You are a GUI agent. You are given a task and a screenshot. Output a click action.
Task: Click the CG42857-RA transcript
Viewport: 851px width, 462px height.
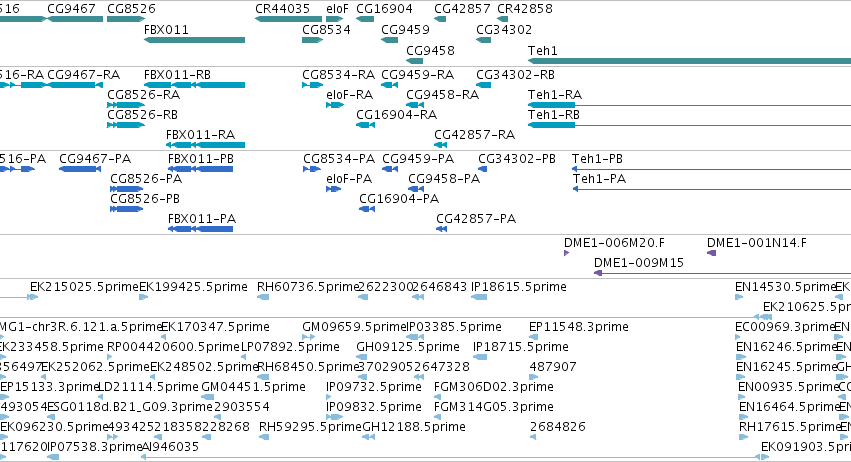(440, 145)
